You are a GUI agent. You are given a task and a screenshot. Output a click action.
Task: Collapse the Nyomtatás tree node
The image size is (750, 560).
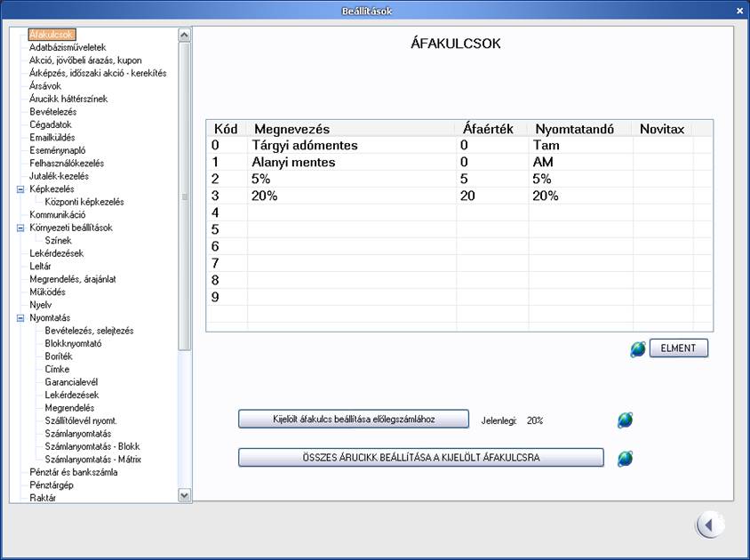click(20, 317)
